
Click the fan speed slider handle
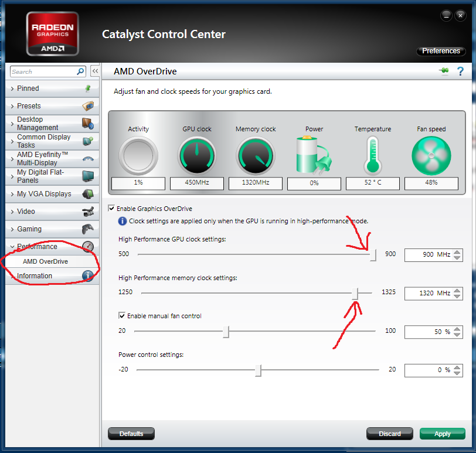click(226, 332)
